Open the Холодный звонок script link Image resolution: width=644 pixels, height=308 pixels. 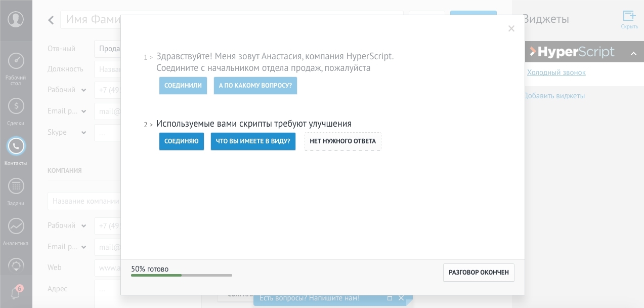click(556, 72)
